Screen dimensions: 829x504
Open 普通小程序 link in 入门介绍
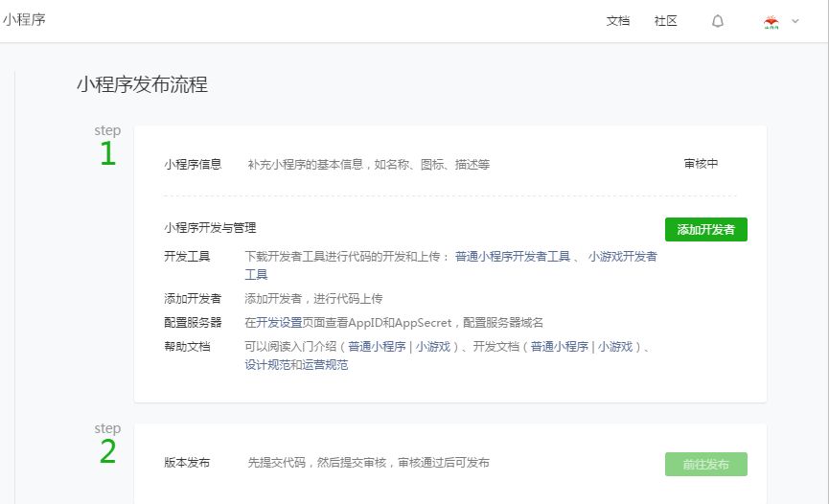(x=377, y=347)
